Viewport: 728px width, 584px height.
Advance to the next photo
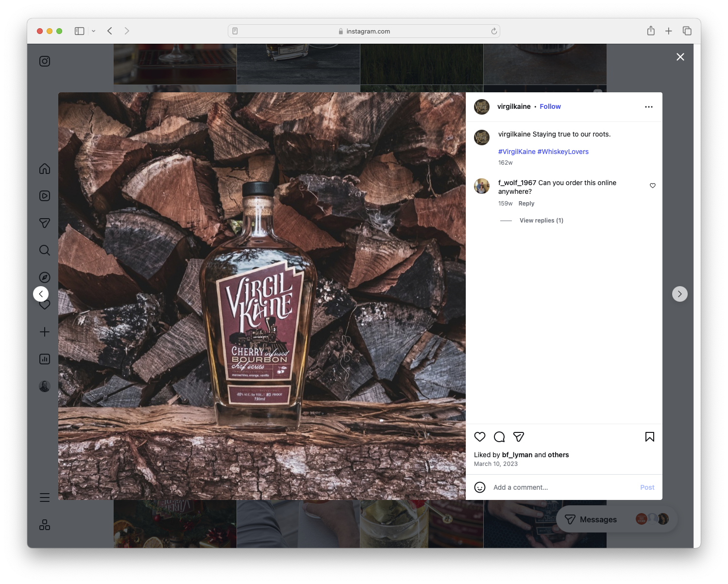point(680,293)
